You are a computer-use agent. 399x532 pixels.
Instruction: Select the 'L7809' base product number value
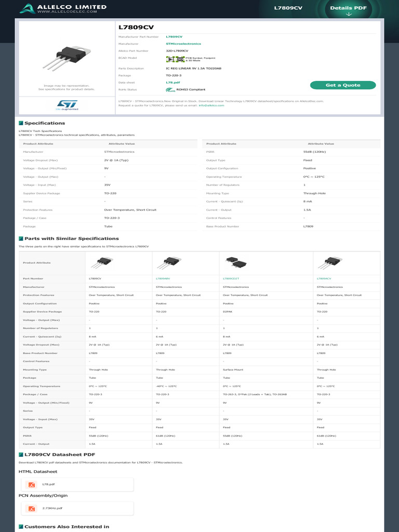tap(308, 227)
